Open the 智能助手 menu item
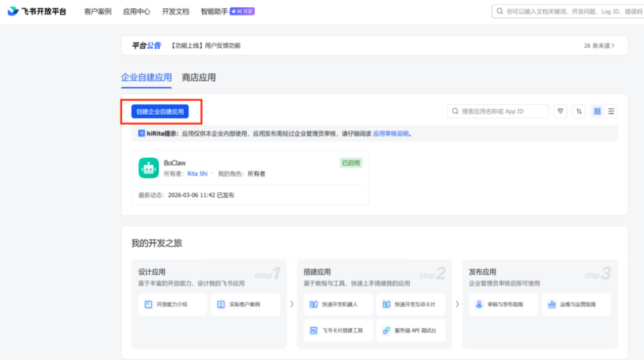 (214, 11)
